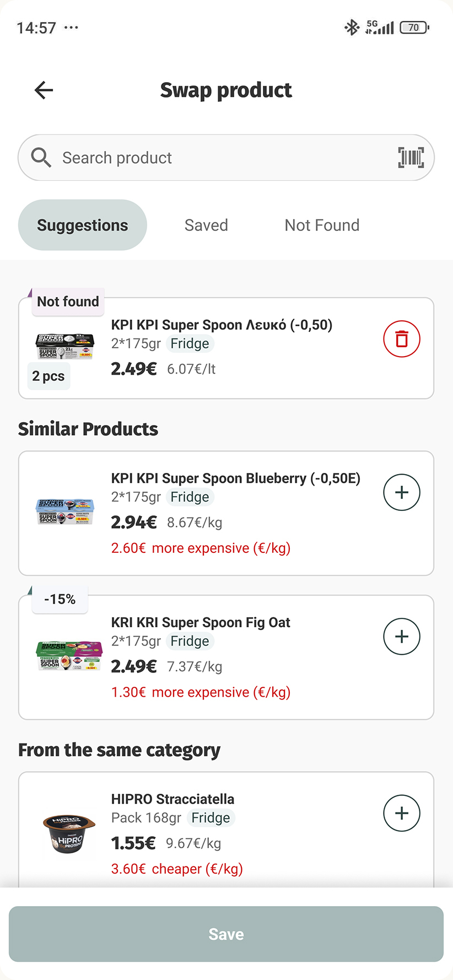453x980 pixels.
Task: Tap the HIPRO Stracciatella product image
Action: (69, 833)
